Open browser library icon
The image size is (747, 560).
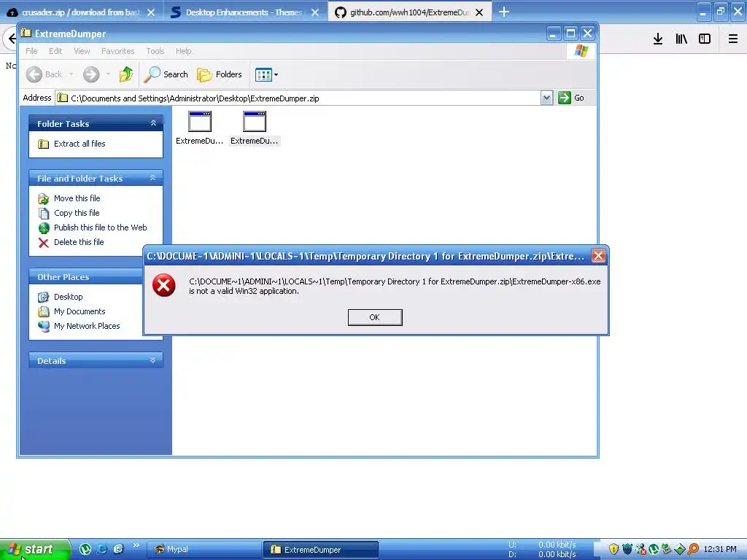(x=681, y=39)
